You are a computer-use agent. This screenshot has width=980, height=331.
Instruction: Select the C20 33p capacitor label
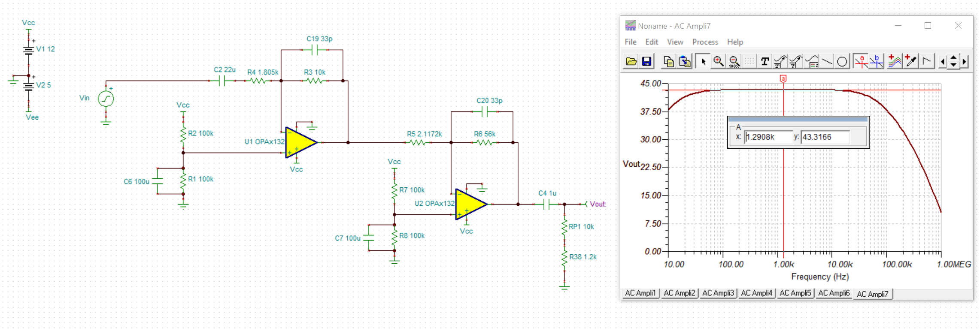tap(489, 100)
